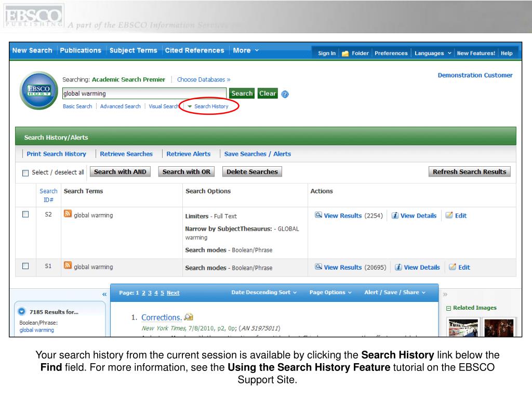Switch to Basic Search
The height and width of the screenshot is (399, 532).
[77, 106]
